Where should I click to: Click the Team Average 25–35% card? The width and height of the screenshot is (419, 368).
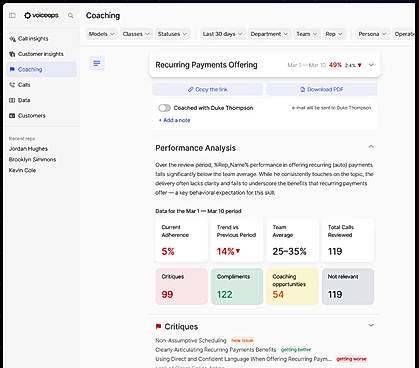(292, 240)
